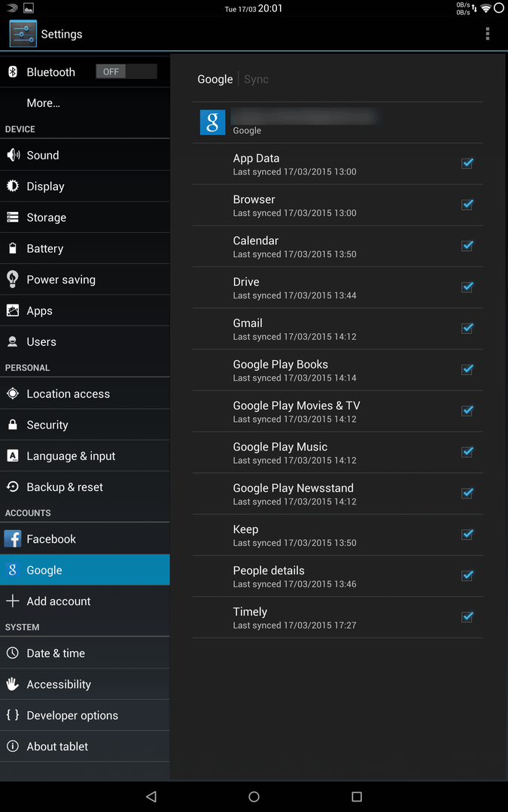
Task: Uncheck the Gmail sync checkbox
Action: 467,328
